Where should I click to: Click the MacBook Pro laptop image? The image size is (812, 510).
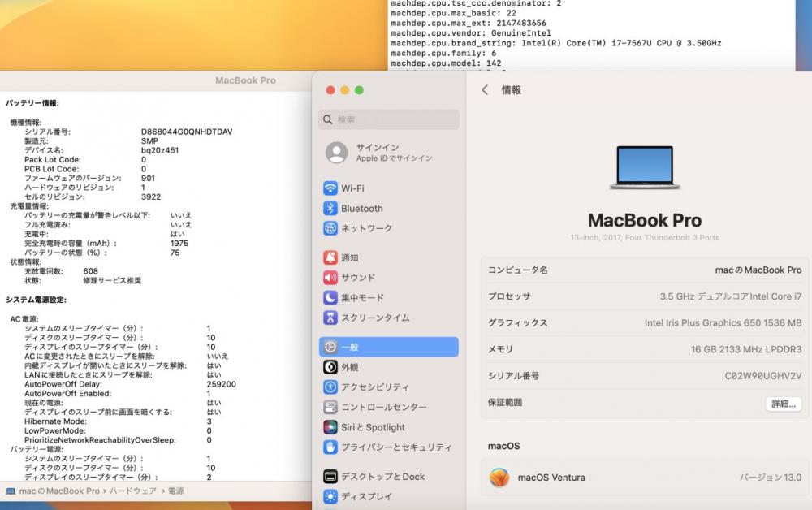click(645, 167)
